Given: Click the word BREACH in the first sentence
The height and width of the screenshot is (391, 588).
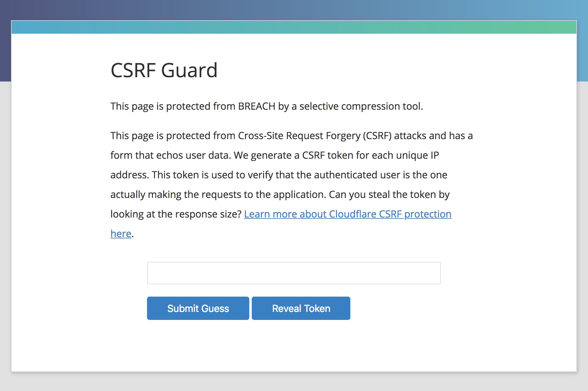Looking at the screenshot, I should coord(257,106).
